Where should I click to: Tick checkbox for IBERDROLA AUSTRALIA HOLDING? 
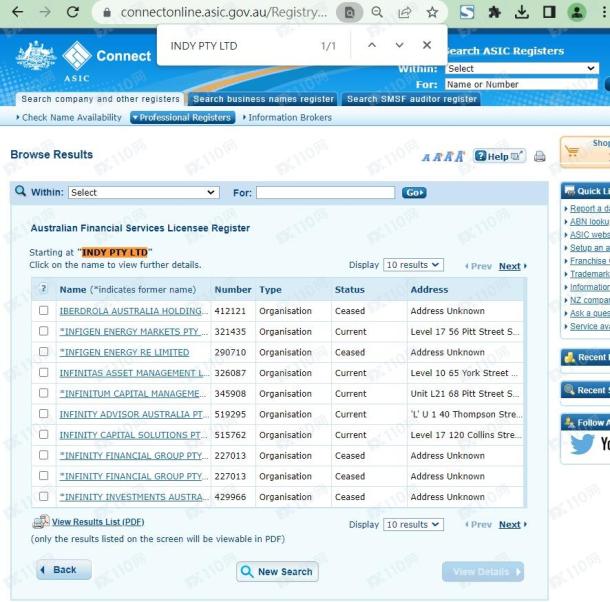(44, 311)
